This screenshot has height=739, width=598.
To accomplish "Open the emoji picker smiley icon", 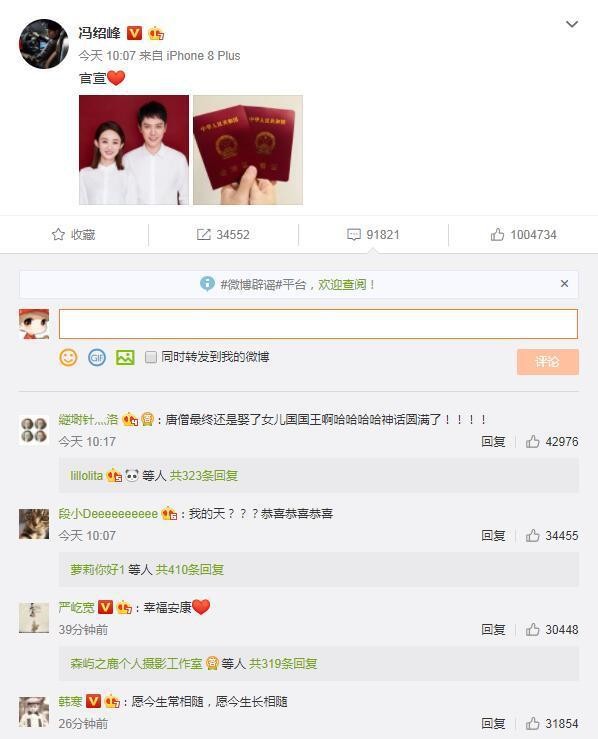I will click(68, 358).
